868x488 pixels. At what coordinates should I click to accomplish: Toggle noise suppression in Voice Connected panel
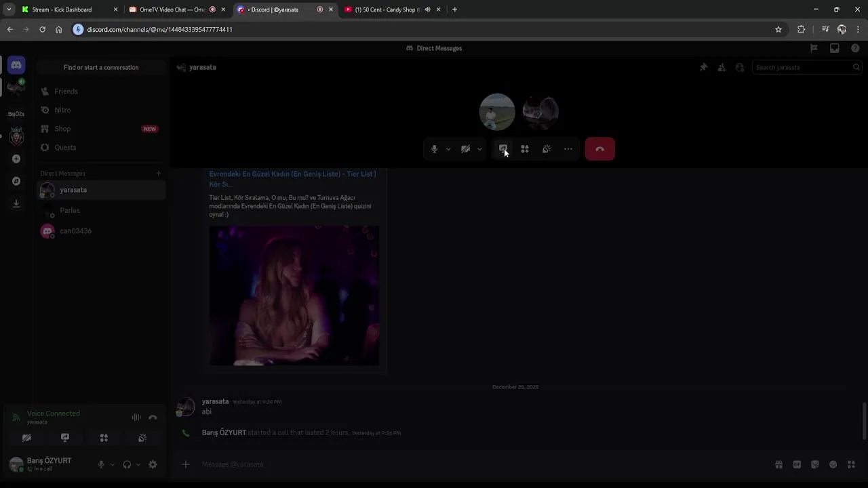pos(136,418)
